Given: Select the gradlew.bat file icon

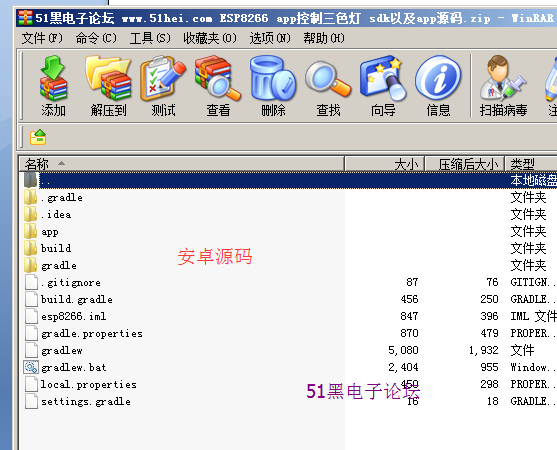Looking at the screenshot, I should (x=31, y=367).
